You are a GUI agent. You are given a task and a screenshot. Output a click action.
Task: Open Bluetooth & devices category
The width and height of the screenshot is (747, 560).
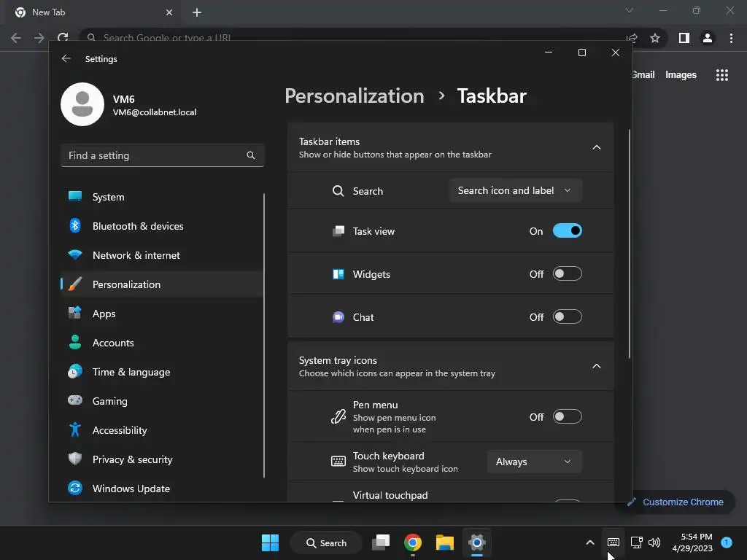[162, 226]
